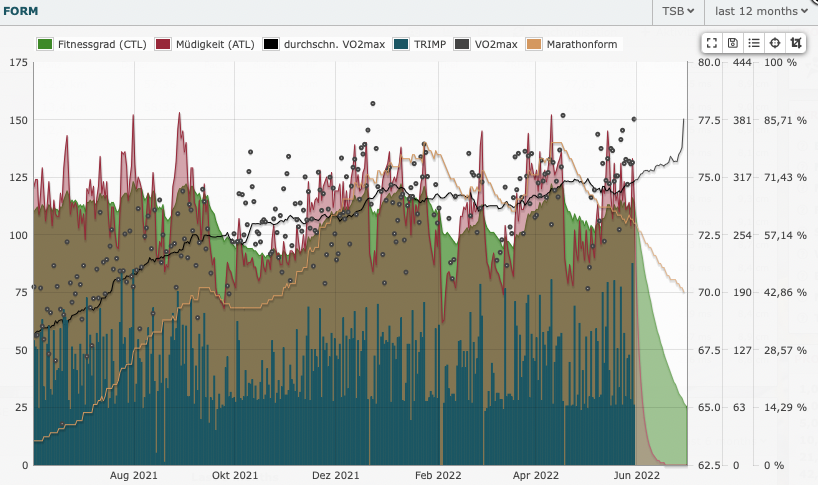Open the TSB dropdown menu
This screenshot has height=485, width=818.
pyautogui.click(x=678, y=11)
